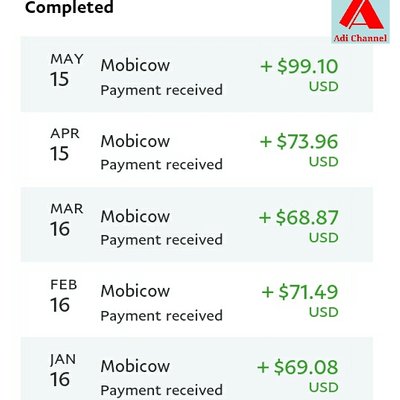The width and height of the screenshot is (400, 400).
Task: Click the MAR 16 date label
Action: point(66,220)
